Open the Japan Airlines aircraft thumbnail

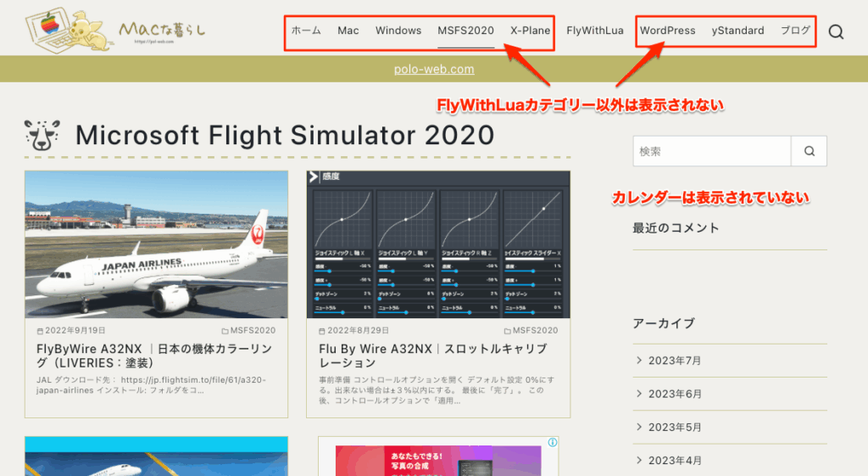click(x=156, y=244)
